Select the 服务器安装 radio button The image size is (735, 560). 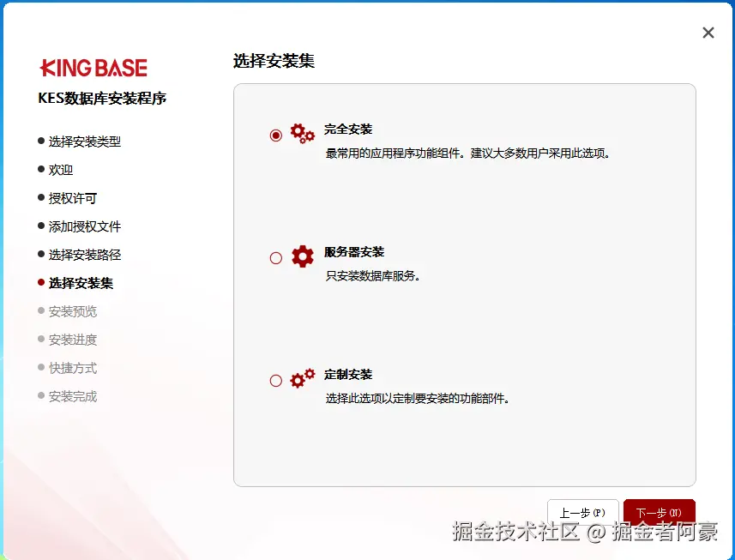(x=276, y=258)
